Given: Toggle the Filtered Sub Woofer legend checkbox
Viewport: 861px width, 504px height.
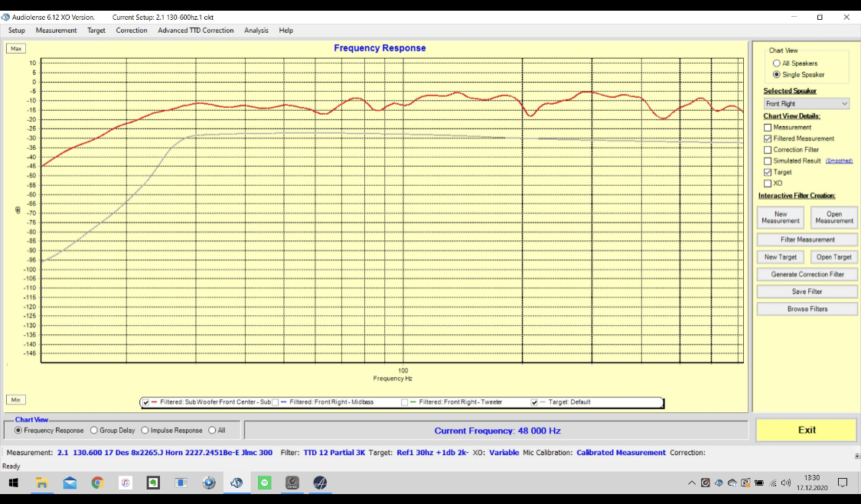Looking at the screenshot, I should [145, 402].
